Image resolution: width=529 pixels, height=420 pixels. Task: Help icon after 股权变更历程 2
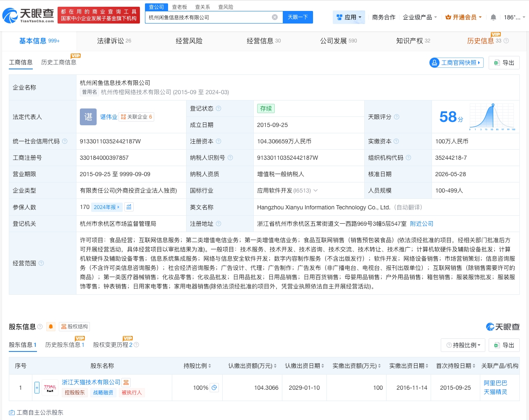136,345
